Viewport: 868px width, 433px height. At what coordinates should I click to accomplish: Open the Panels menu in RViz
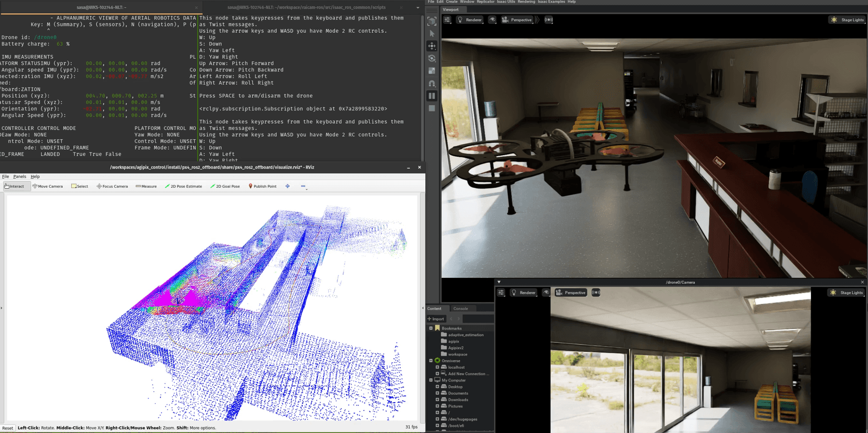pos(20,176)
